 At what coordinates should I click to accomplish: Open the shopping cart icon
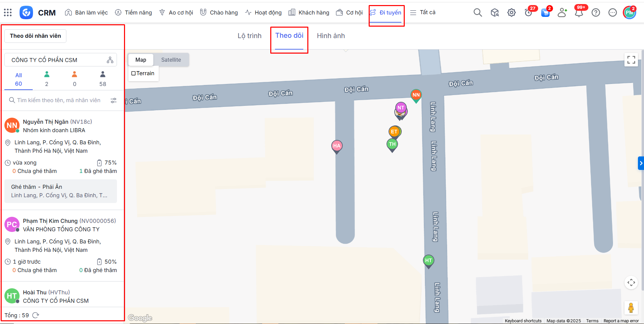[x=545, y=13]
